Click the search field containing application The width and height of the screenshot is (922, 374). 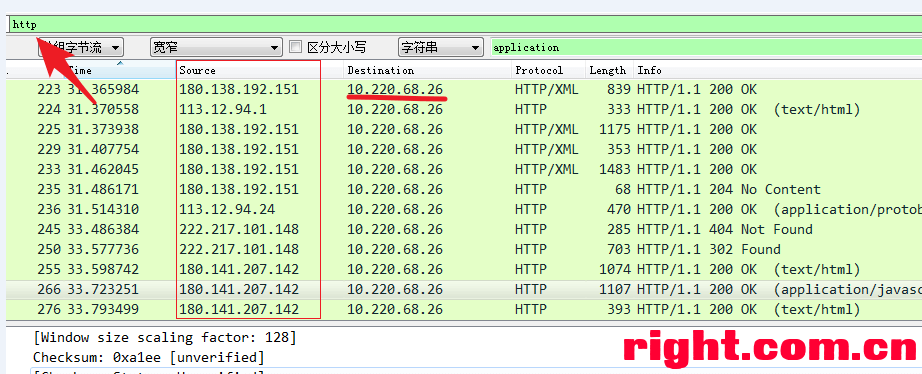[x=706, y=48]
